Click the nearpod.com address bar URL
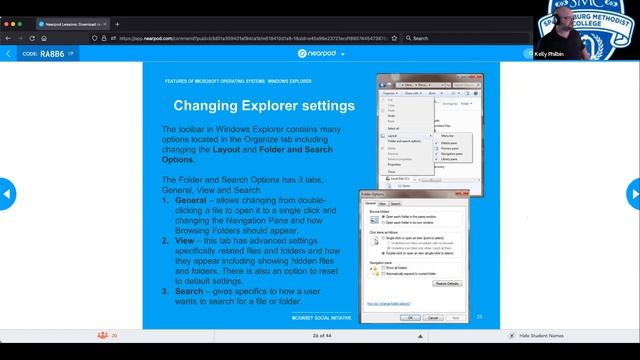Screen dimensions: 640x360 click(x=253, y=38)
